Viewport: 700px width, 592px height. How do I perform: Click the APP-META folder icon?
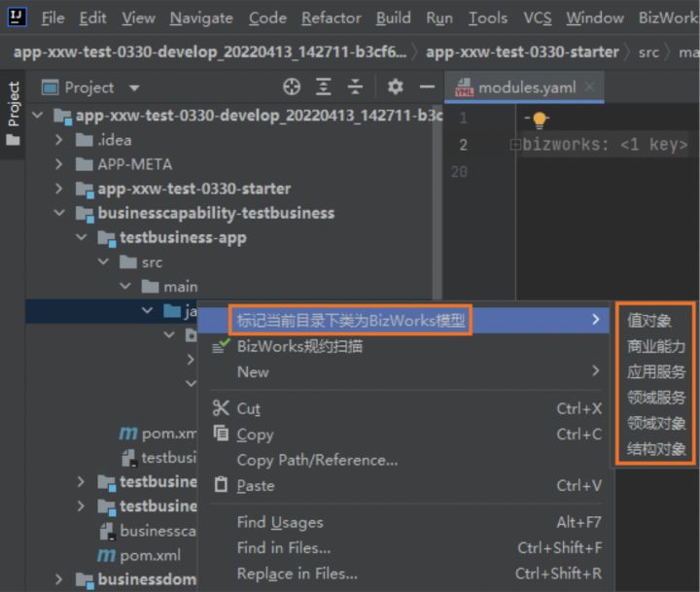point(85,164)
